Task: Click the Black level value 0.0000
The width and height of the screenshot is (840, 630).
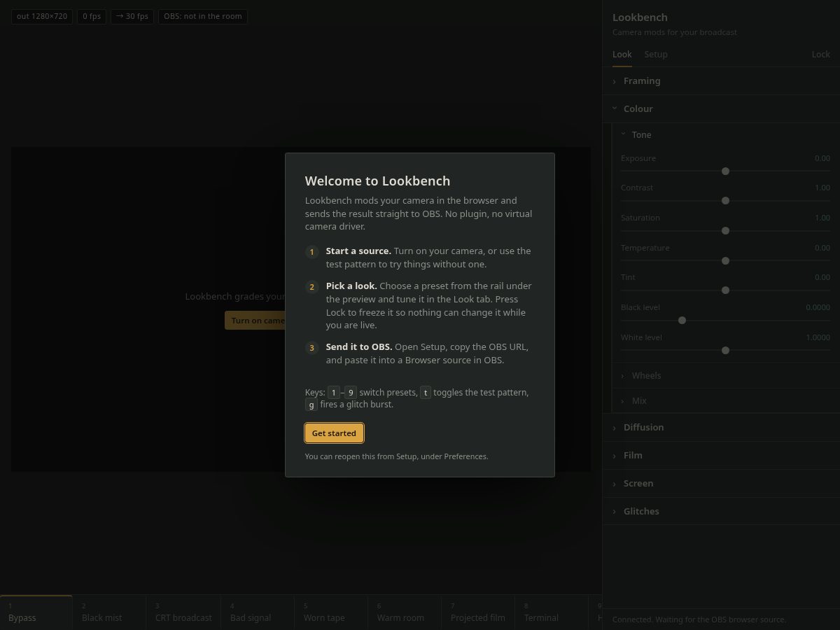Action: [x=818, y=307]
